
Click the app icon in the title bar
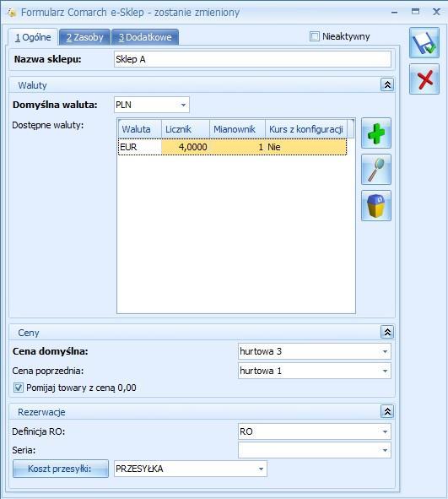click(x=12, y=13)
